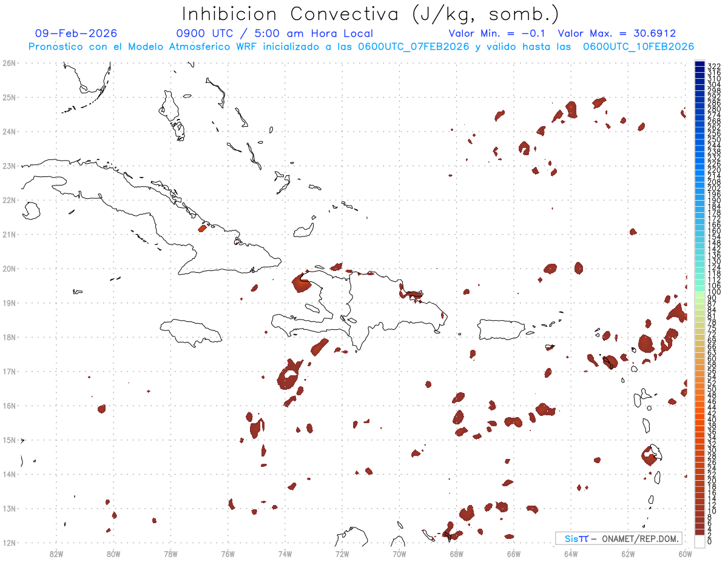Click the 68W longitude label

(x=457, y=554)
